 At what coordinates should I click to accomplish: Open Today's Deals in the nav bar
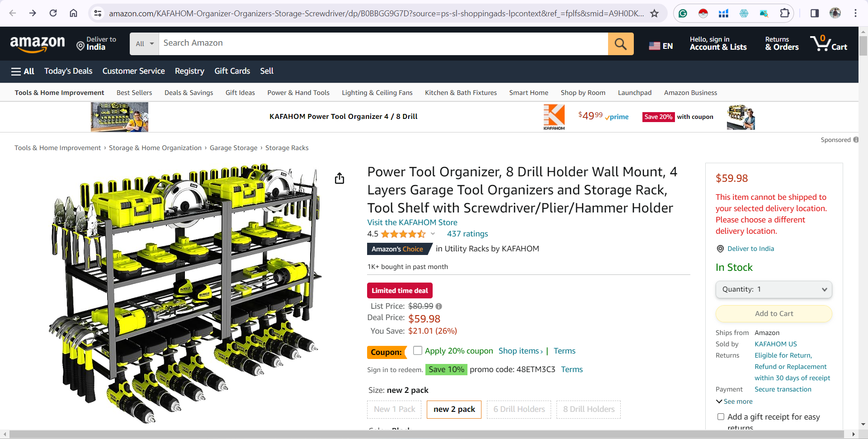click(x=68, y=71)
